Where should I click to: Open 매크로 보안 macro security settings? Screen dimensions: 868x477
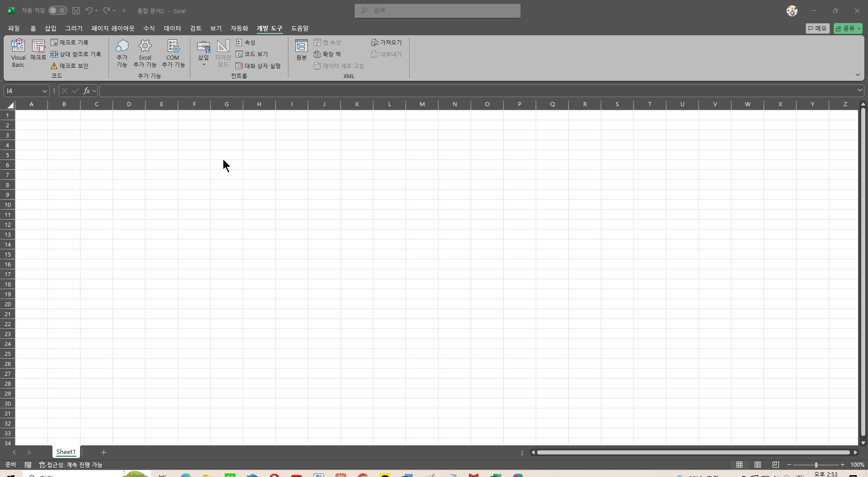click(x=70, y=66)
